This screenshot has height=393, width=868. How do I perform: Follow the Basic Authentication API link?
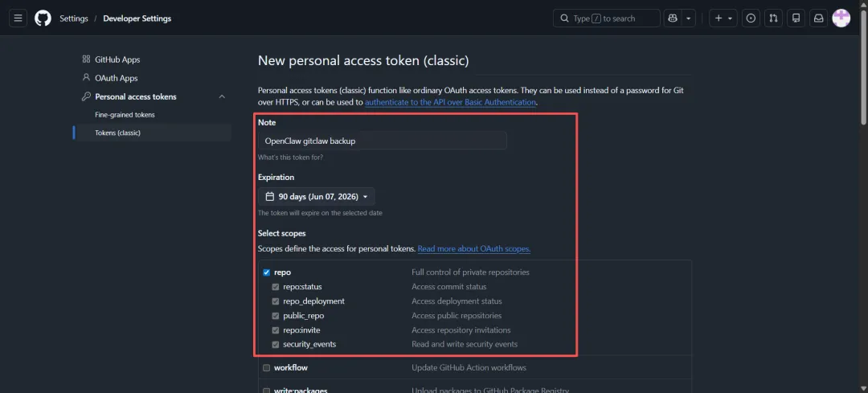point(450,103)
